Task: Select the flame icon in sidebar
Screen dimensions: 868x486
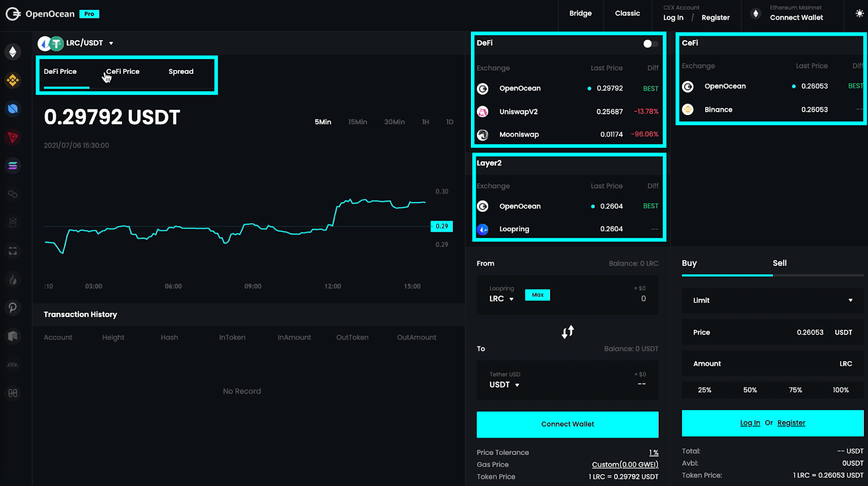Action: (13, 280)
